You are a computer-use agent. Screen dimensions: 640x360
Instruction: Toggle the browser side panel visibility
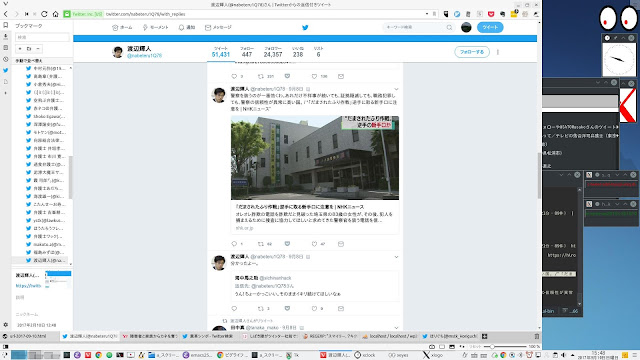click(x=5, y=347)
